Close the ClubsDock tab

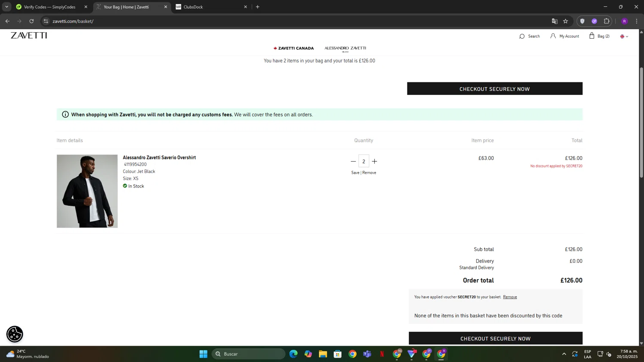pyautogui.click(x=246, y=7)
